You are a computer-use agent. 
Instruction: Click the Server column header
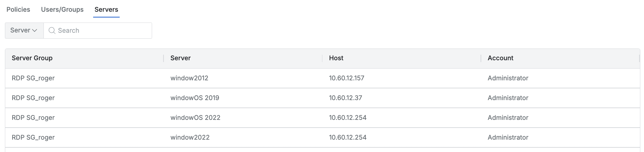click(180, 58)
